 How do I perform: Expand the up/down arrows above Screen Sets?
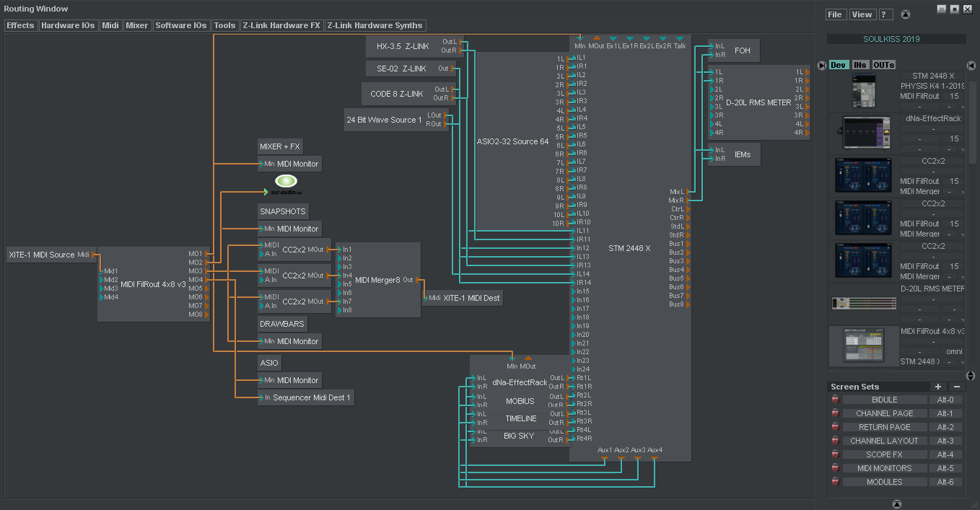[970, 376]
